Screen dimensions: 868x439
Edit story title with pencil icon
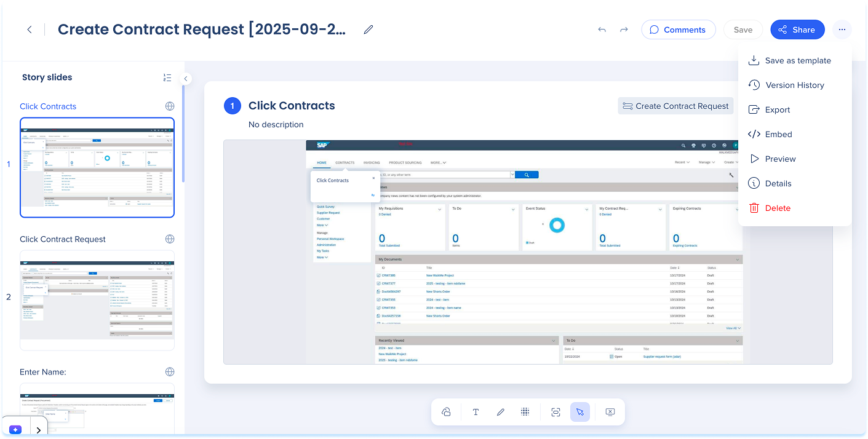(x=368, y=30)
